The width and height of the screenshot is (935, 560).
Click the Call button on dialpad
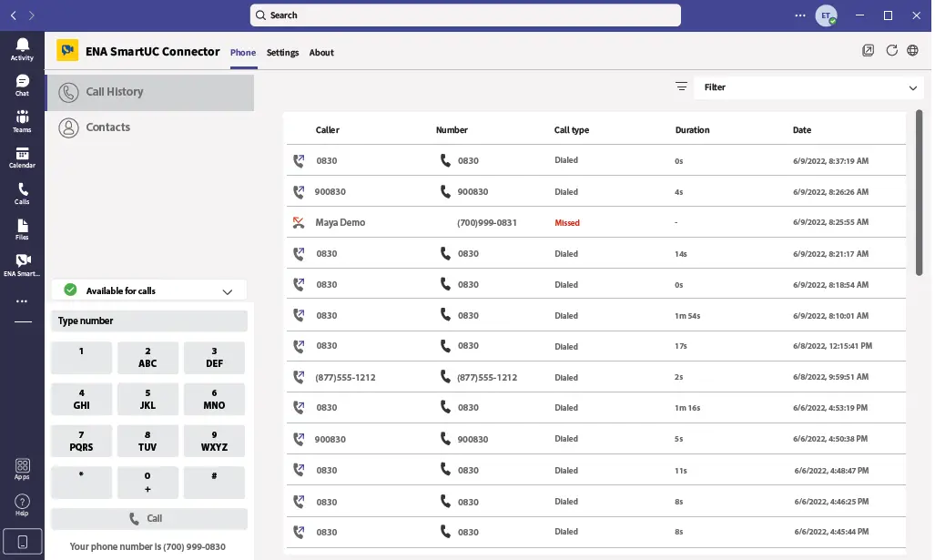point(148,518)
